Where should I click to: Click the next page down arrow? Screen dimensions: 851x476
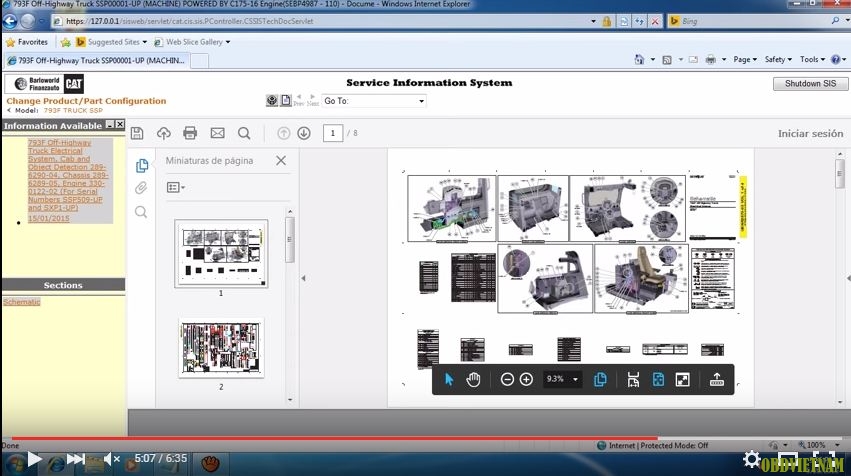(x=304, y=133)
